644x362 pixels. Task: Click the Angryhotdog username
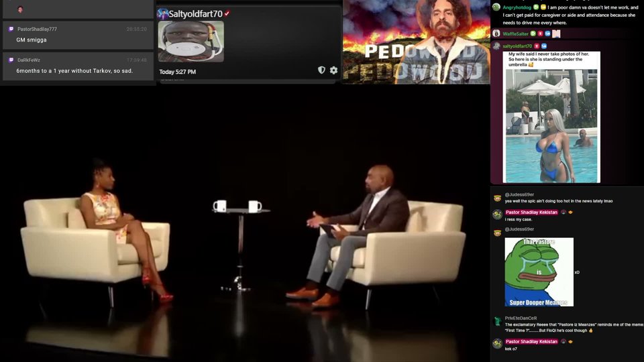click(517, 7)
